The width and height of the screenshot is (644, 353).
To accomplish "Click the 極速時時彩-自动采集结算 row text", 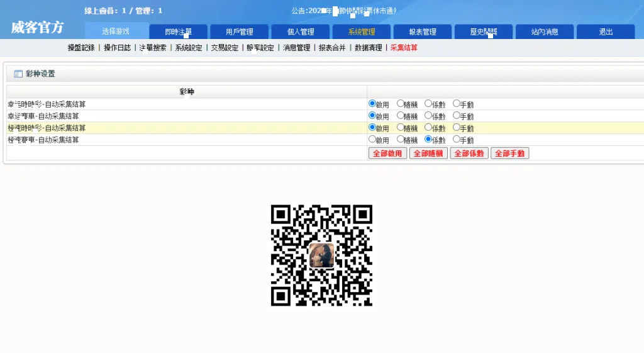I will pos(47,128).
